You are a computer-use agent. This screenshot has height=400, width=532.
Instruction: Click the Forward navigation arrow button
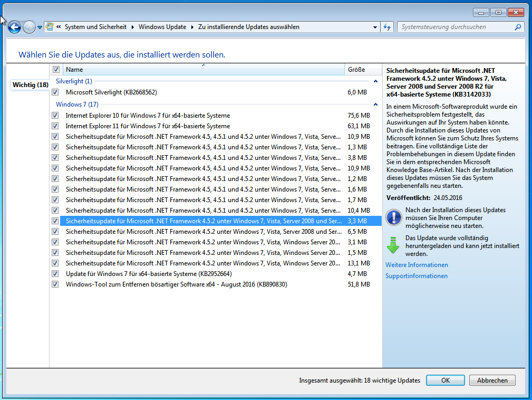click(x=29, y=27)
